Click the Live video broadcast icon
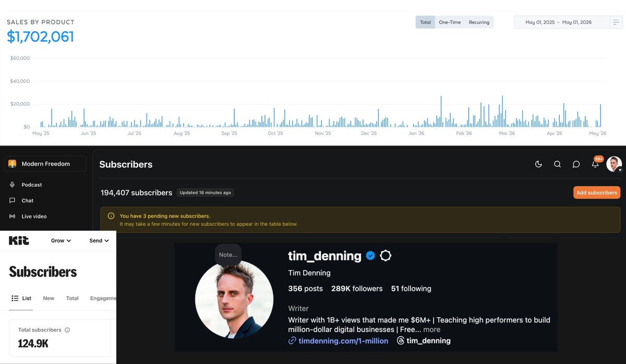Screen dimensions: 626x364 12,216
